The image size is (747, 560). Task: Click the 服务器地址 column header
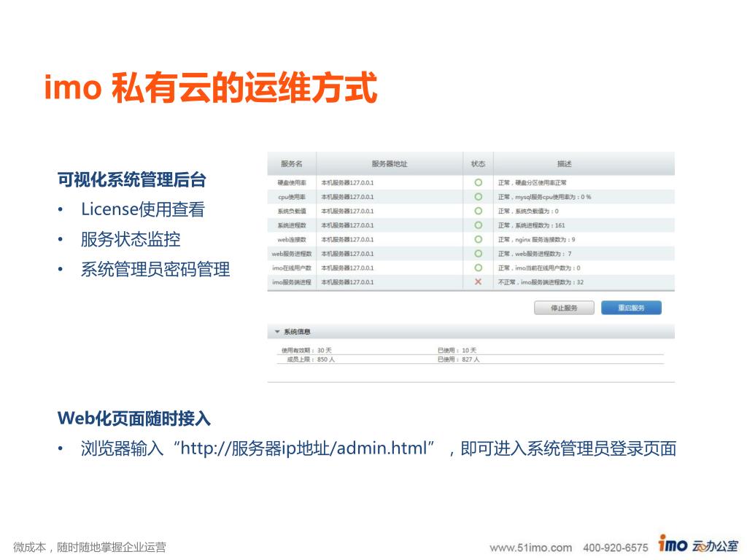coord(390,164)
